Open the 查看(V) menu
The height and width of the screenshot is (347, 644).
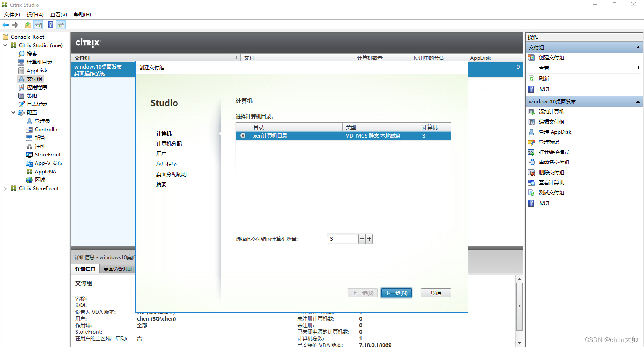59,15
